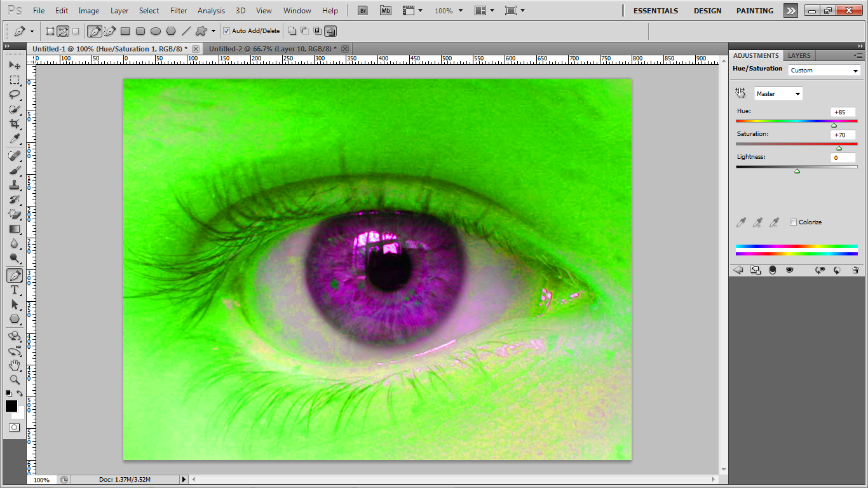
Task: Open the Master channel dropdown
Action: 778,93
